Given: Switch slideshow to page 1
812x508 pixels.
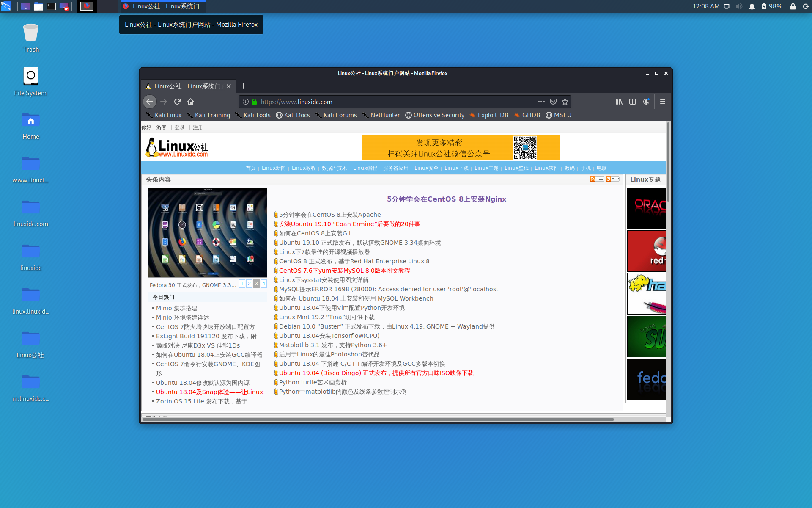Looking at the screenshot, I should [242, 284].
